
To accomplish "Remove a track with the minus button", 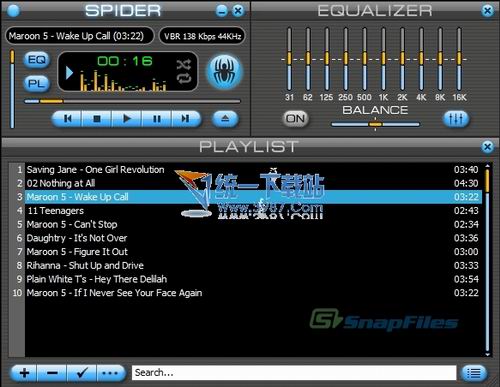I will [52, 373].
